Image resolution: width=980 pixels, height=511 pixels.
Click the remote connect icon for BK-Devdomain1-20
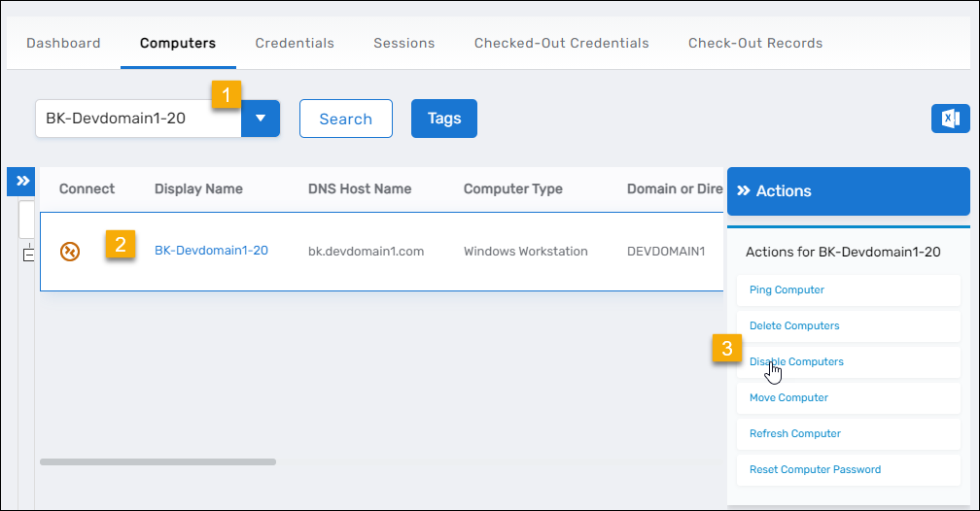click(x=71, y=252)
